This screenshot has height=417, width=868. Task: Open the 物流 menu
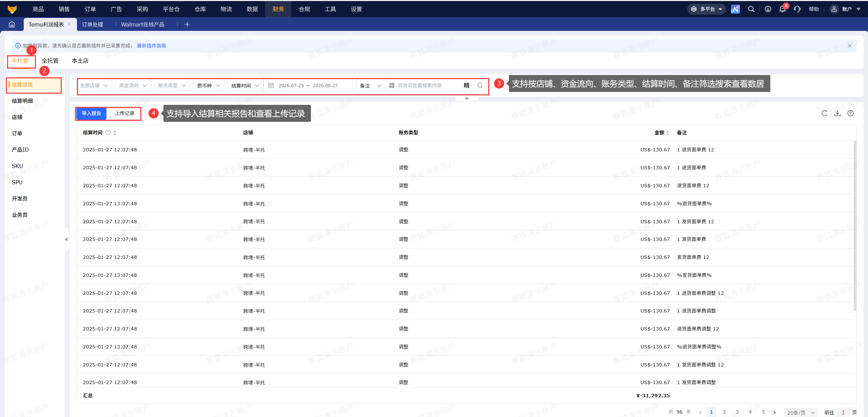pyautogui.click(x=226, y=9)
